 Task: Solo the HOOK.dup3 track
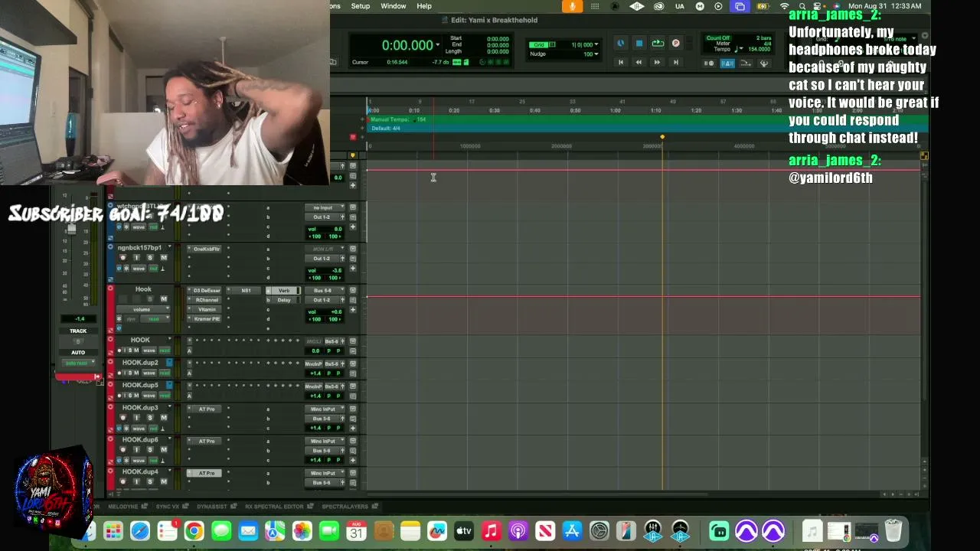tap(149, 418)
